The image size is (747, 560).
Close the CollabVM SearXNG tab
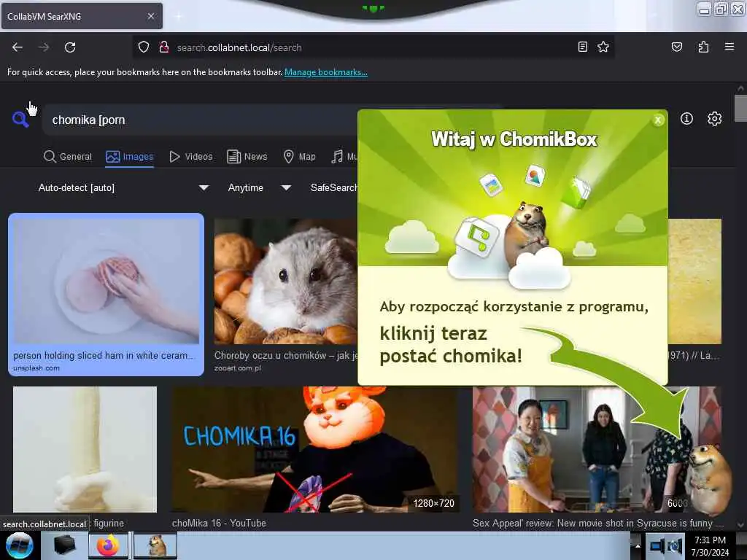(151, 16)
